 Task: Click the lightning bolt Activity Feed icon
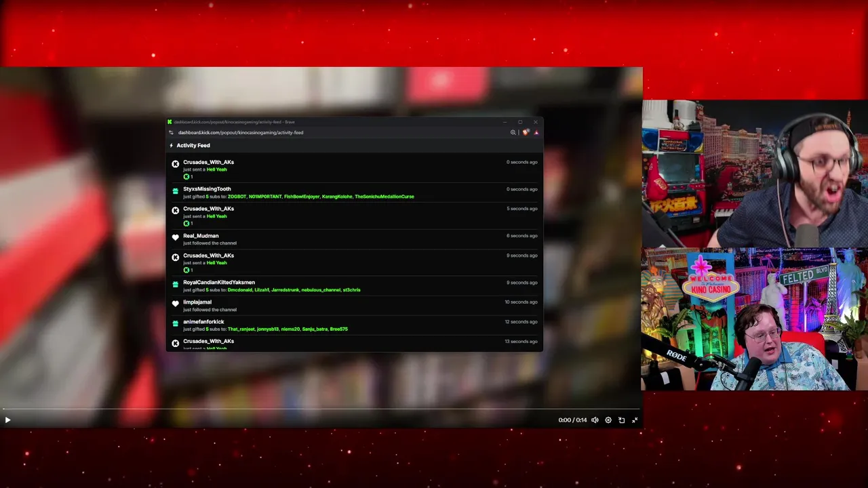pyautogui.click(x=171, y=146)
